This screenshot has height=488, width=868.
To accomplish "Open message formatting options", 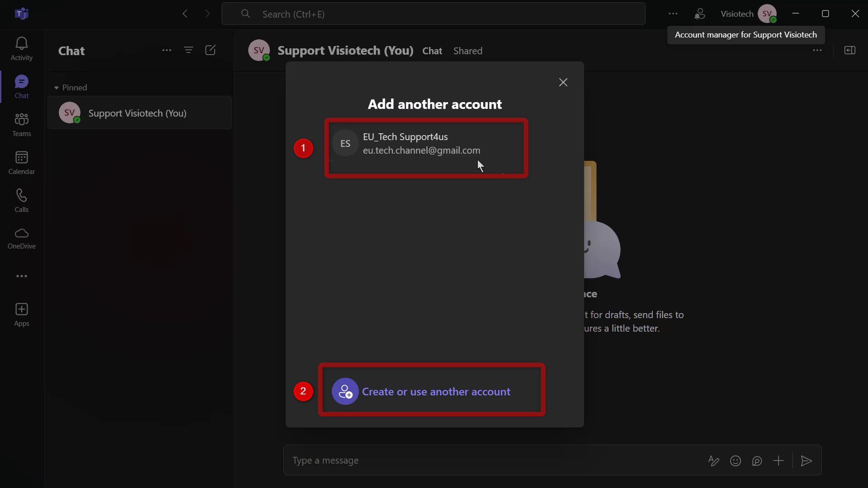I will [714, 460].
